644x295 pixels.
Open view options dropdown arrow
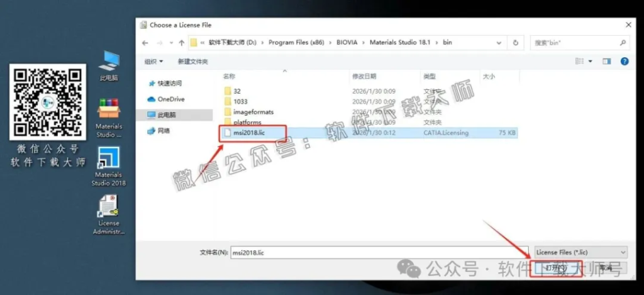(590, 62)
